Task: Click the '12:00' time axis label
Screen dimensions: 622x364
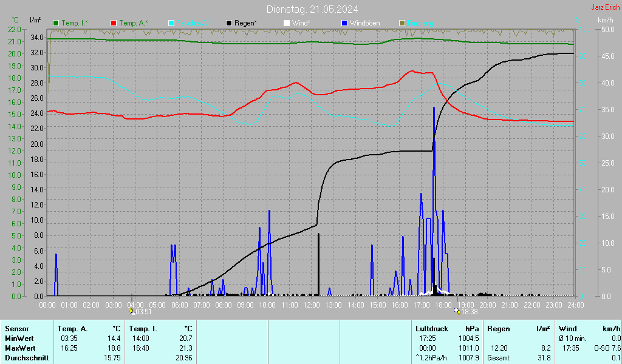Action: point(312,305)
